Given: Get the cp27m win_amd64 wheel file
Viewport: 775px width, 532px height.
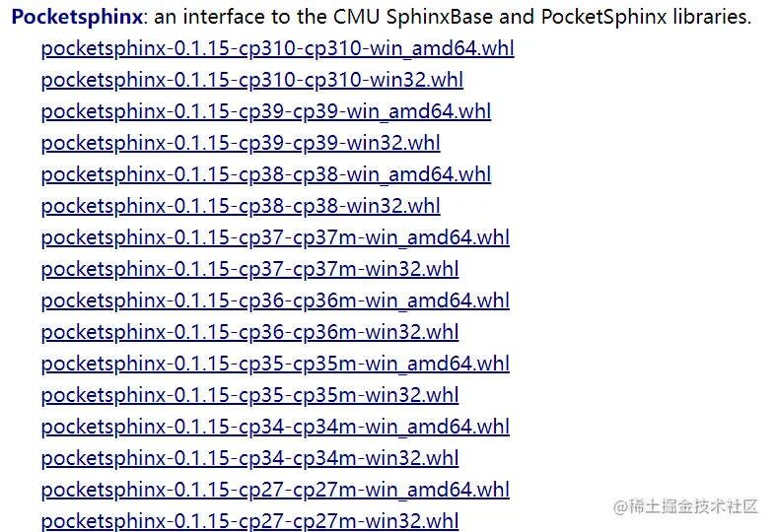Looking at the screenshot, I should [275, 490].
